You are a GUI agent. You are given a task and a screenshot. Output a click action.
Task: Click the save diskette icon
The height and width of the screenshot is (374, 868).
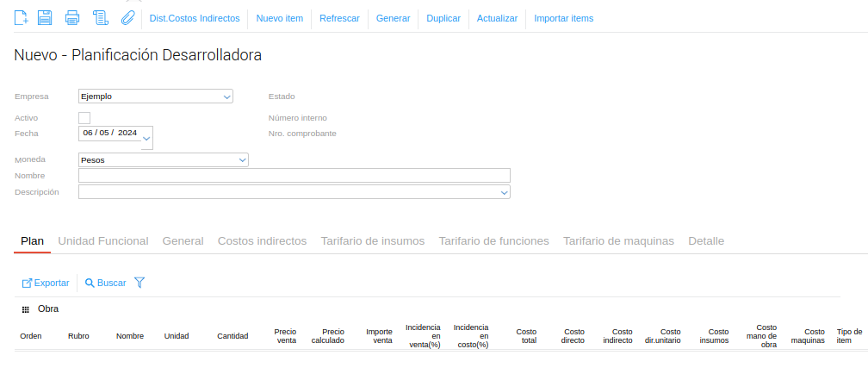pos(45,18)
